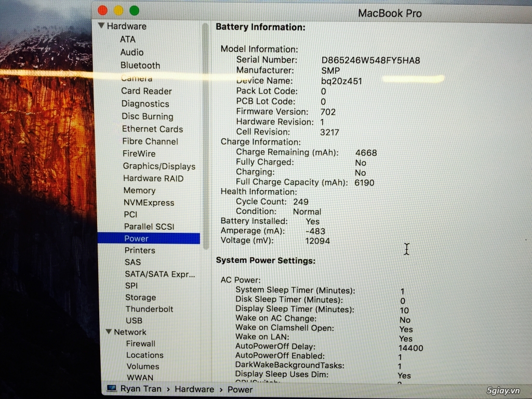Click Amperage value -483
532x399 pixels.
[315, 231]
